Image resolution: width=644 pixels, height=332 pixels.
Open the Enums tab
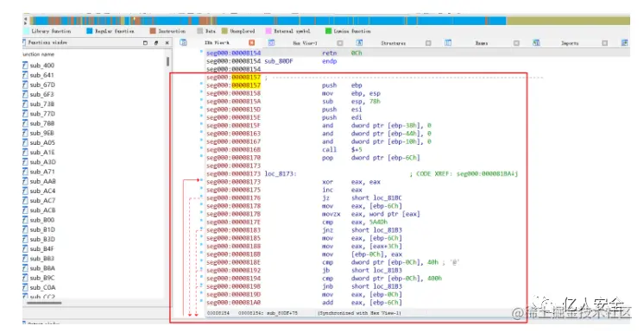click(482, 43)
